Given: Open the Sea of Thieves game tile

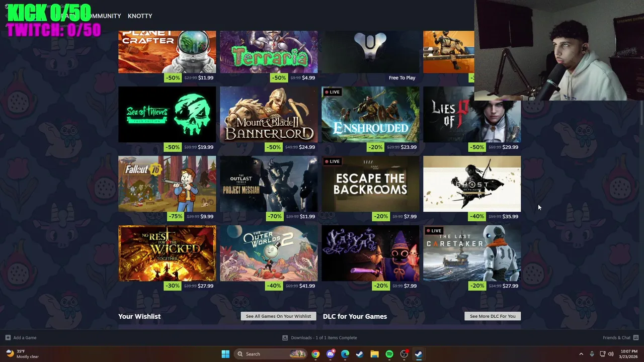Looking at the screenshot, I should point(167,114).
